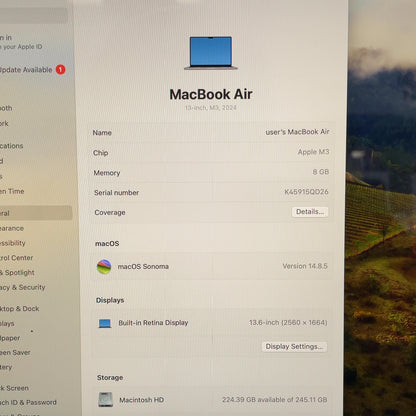Open Display Settings
Viewport: 416px width, 416px height.
click(294, 347)
